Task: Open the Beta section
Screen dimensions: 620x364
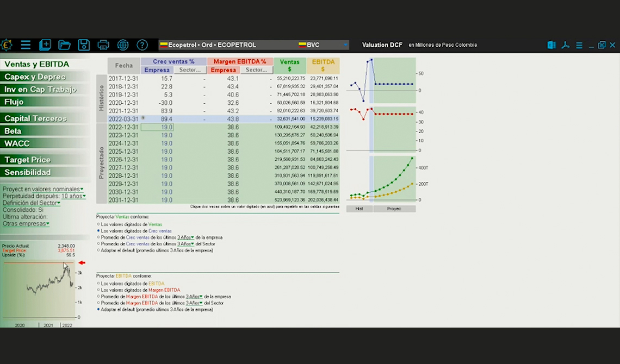Action: click(45, 131)
